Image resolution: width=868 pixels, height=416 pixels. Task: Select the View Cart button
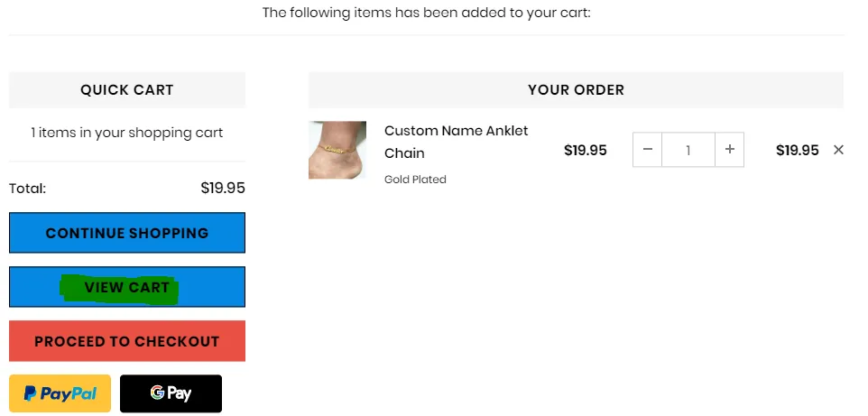(x=126, y=287)
